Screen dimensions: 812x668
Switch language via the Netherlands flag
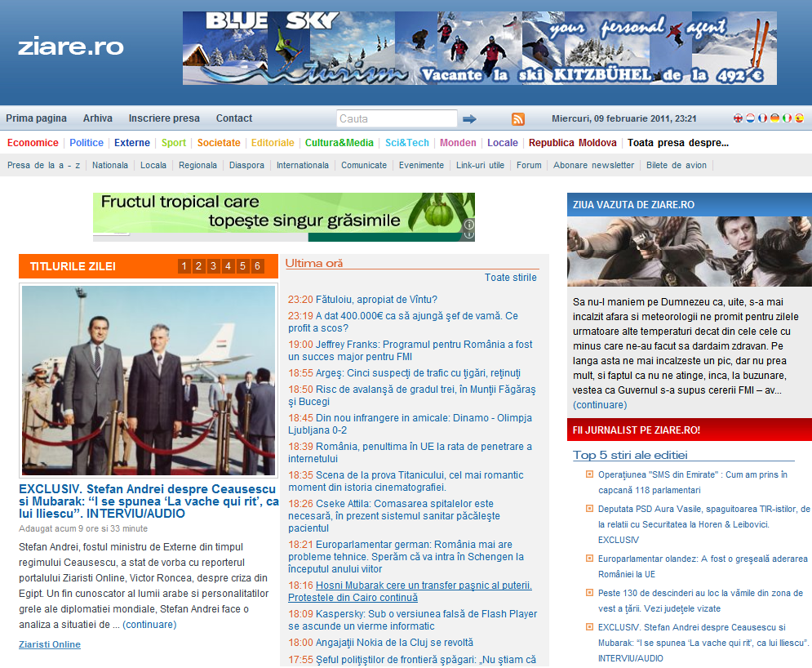click(750, 118)
